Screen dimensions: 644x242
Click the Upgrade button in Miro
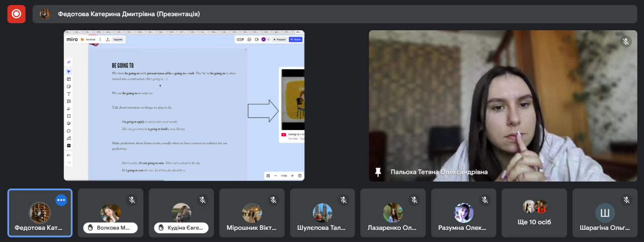118,39
